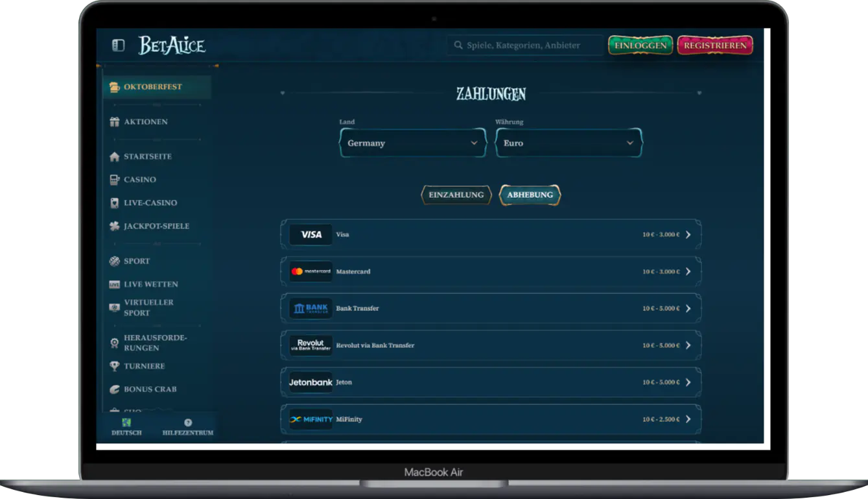Image resolution: width=868 pixels, height=499 pixels.
Task: Select the Turniere menu label
Action: [x=145, y=366]
